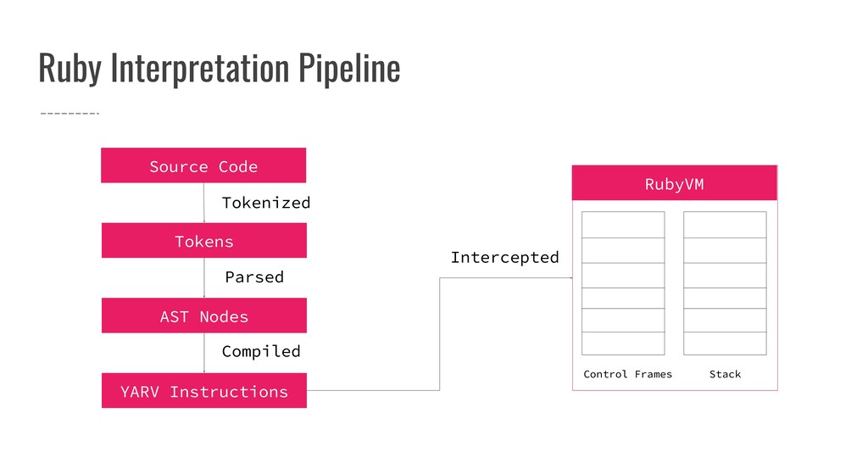Select the top Control Frames cell
Image resolution: width=868 pixels, height=458 pixels.
pos(623,225)
